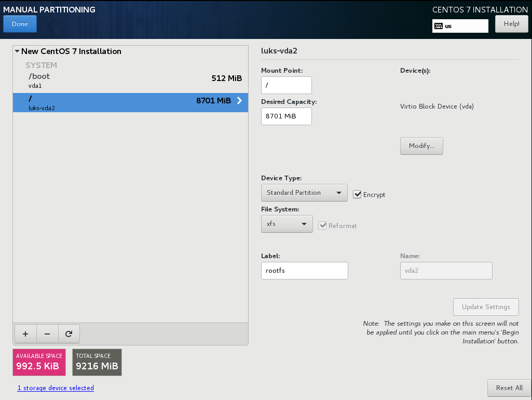Image resolution: width=532 pixels, height=400 pixels.
Task: Select the / luks-vda2 partition entry
Action: pos(130,102)
